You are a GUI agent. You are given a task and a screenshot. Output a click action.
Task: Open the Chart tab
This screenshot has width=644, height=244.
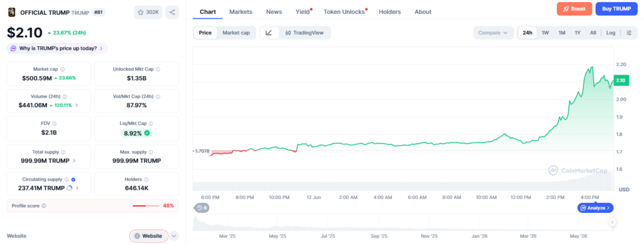point(208,12)
